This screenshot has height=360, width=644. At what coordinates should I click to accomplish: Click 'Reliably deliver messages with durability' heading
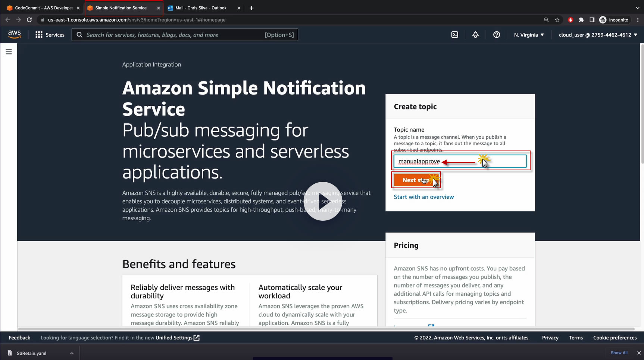point(183,291)
